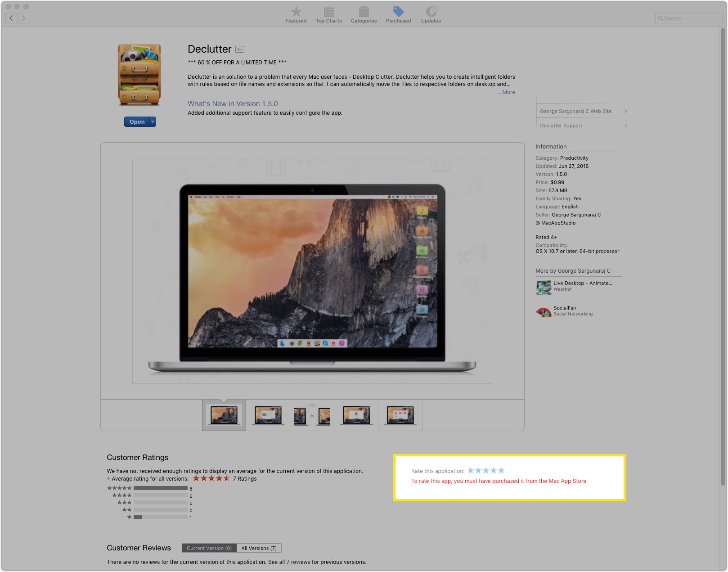Click the SocialFan app icon
This screenshot has height=572, width=728.
coord(544,312)
